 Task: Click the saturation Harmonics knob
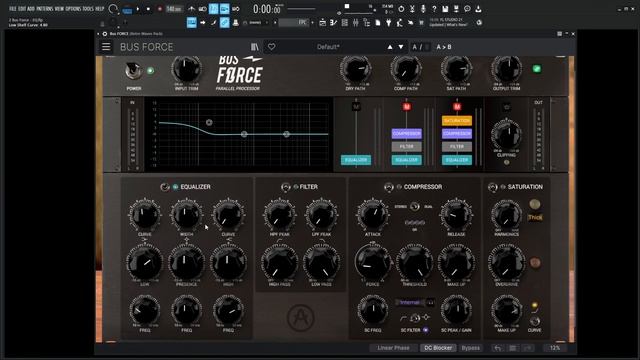506,215
